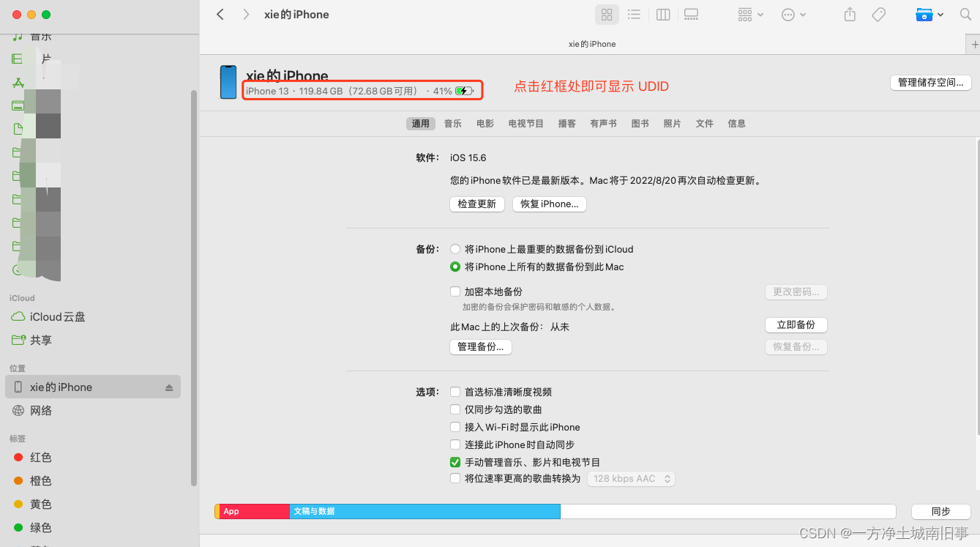This screenshot has height=547, width=980.
Task: Switch Finder to icon view
Action: pyautogui.click(x=606, y=15)
